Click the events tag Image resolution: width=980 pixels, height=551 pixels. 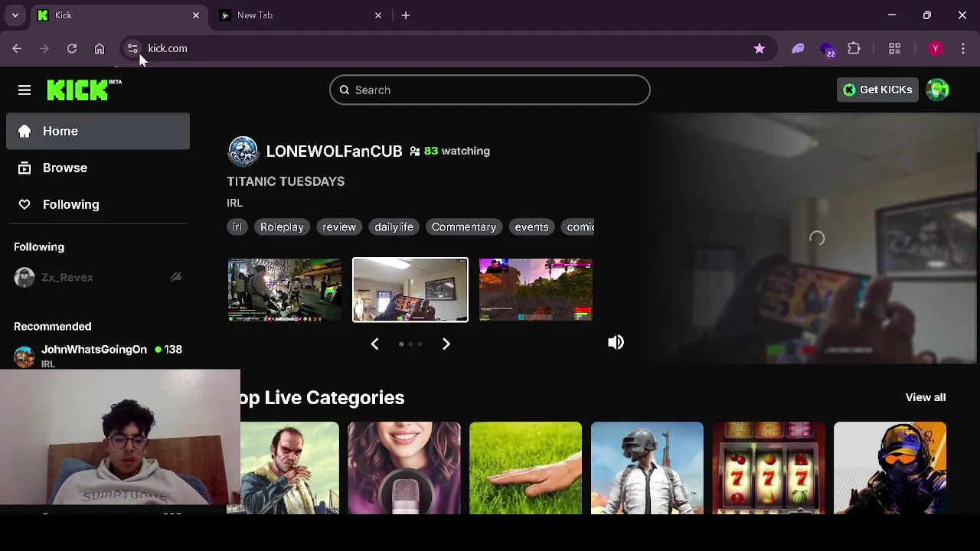coord(531,227)
